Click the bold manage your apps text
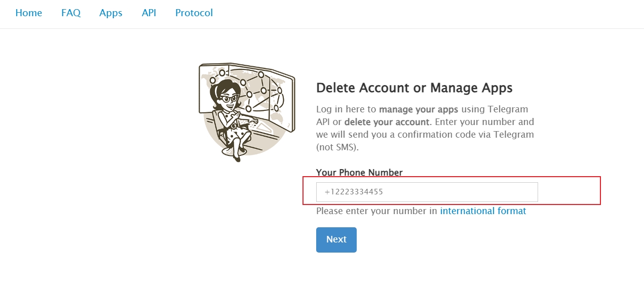Screen dimensions: 644x287 coord(419,109)
